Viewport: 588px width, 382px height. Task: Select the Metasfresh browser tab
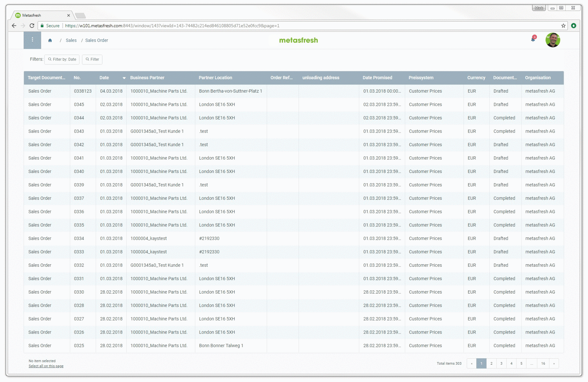click(x=42, y=15)
